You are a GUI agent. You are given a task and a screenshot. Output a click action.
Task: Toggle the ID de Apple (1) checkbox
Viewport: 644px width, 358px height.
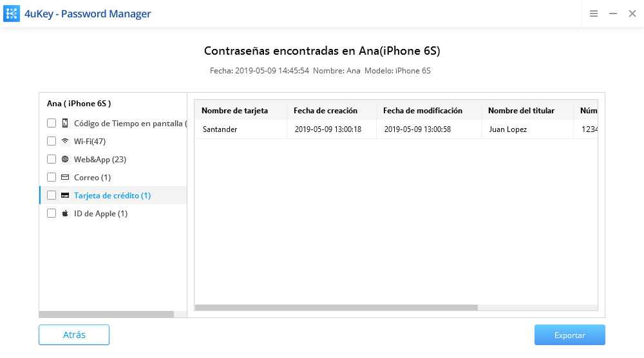click(x=52, y=213)
